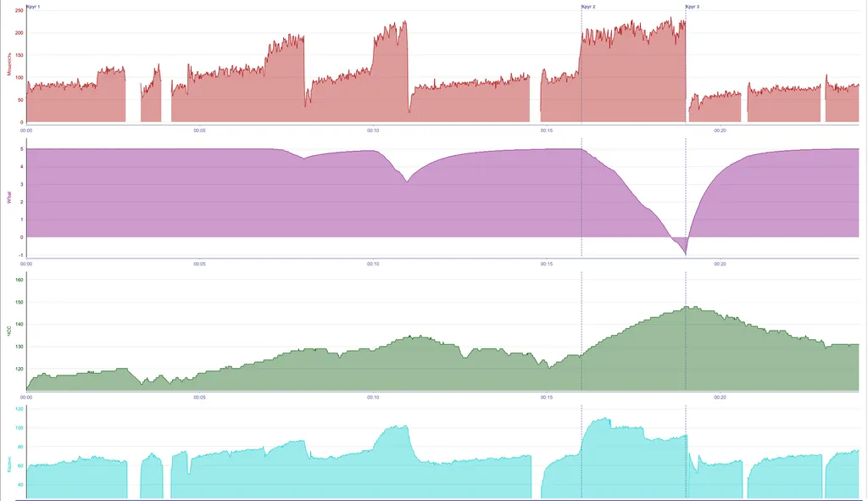This screenshot has height=501, width=868.
Task: Click the Круг 1 lap label
Action: 33,7
